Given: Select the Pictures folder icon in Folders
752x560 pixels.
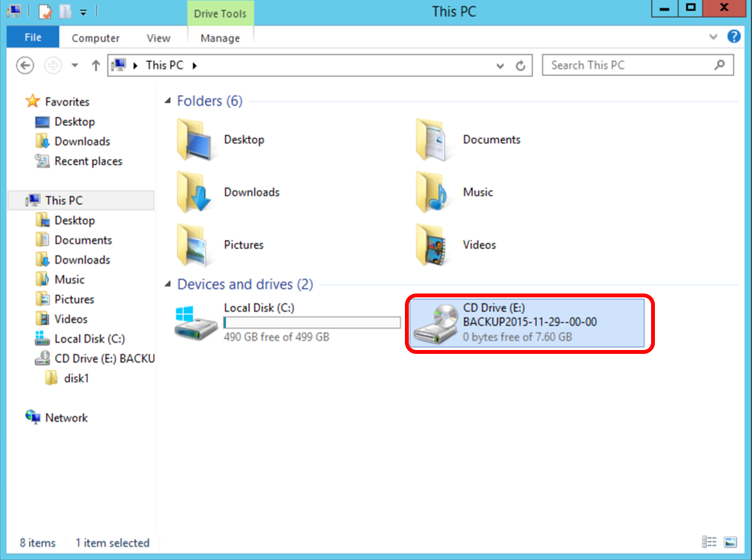Looking at the screenshot, I should (x=193, y=245).
